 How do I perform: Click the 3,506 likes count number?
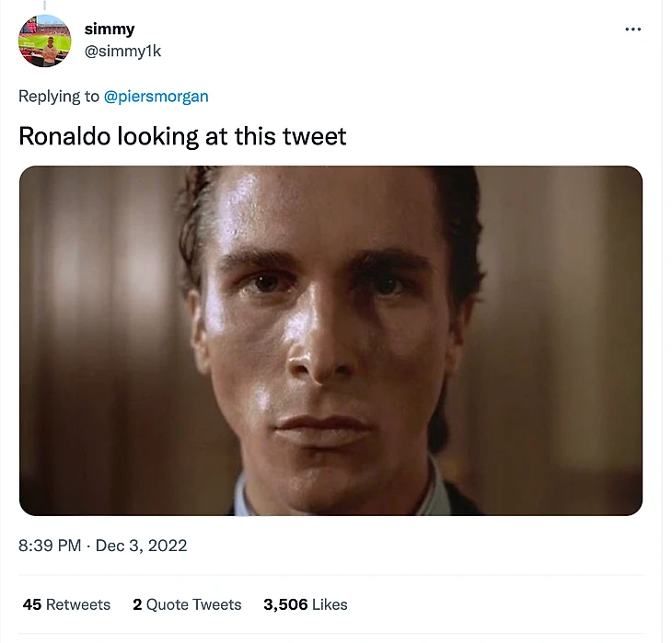(286, 604)
